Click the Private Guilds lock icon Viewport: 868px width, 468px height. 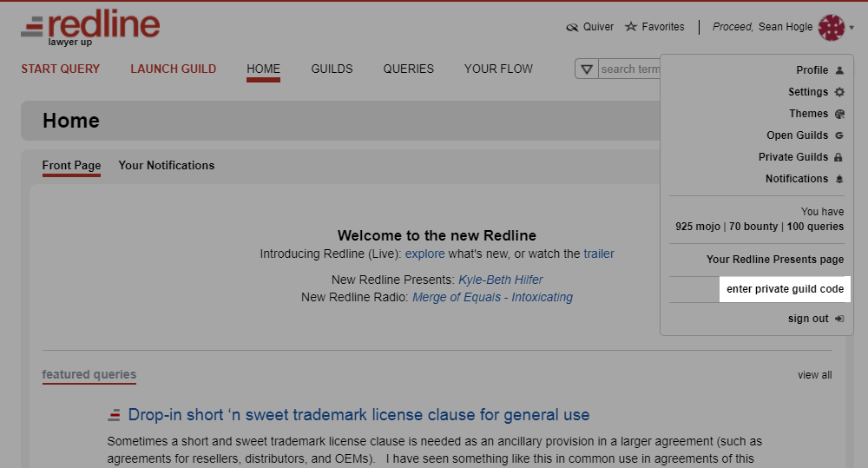(x=838, y=157)
